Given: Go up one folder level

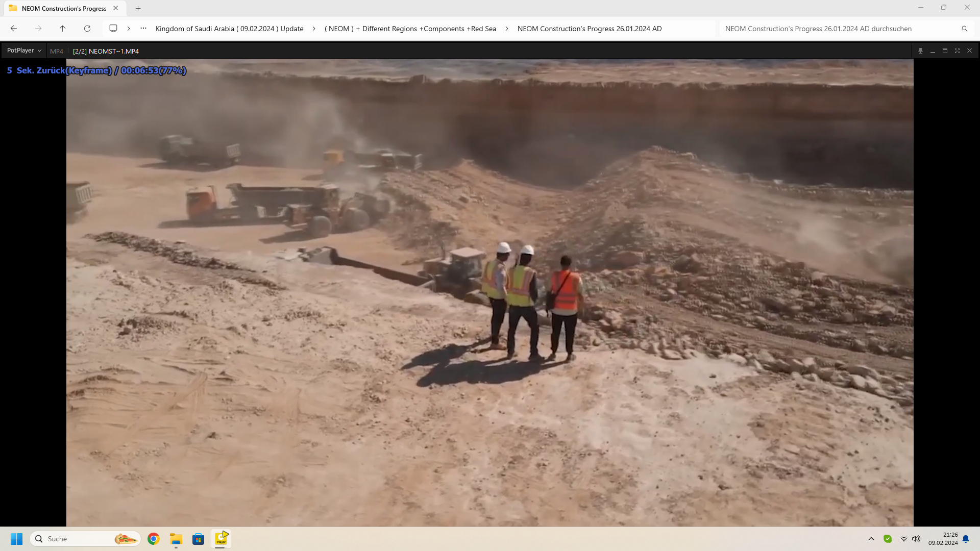Looking at the screenshot, I should coord(63,29).
